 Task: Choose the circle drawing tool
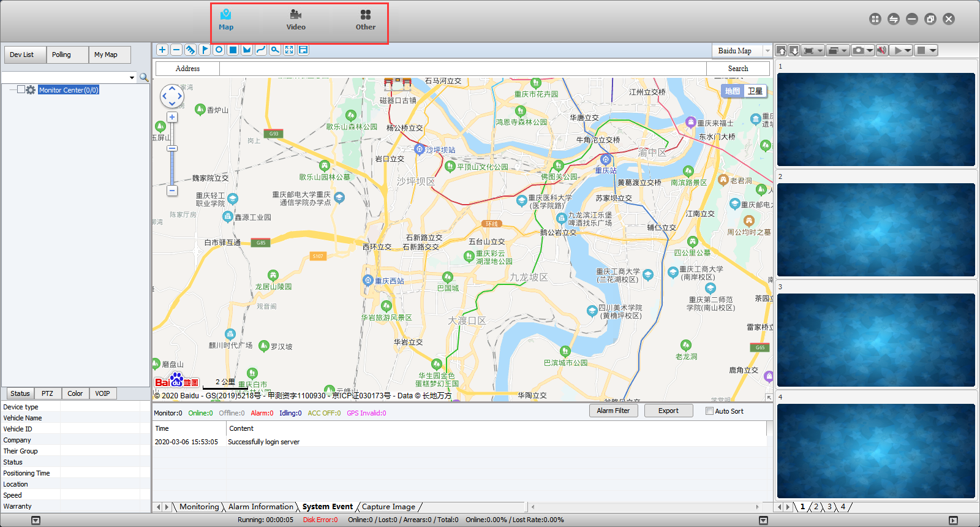[x=219, y=50]
